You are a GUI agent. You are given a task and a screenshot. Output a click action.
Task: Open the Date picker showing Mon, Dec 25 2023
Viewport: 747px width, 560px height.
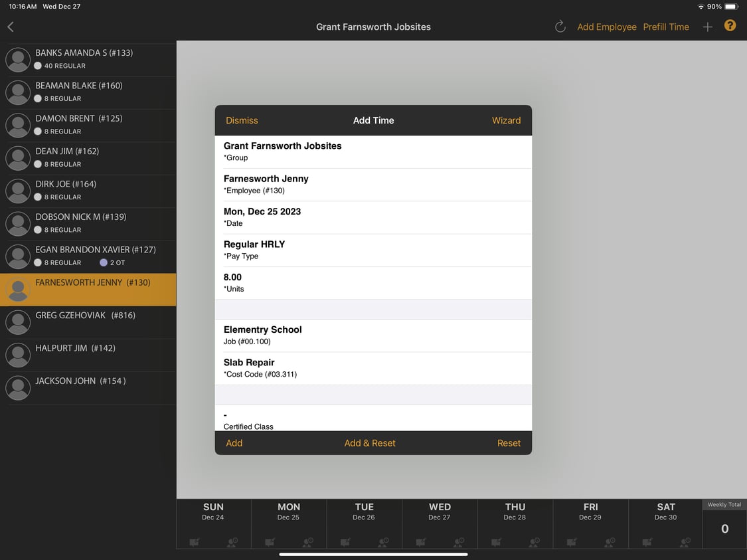pyautogui.click(x=373, y=217)
